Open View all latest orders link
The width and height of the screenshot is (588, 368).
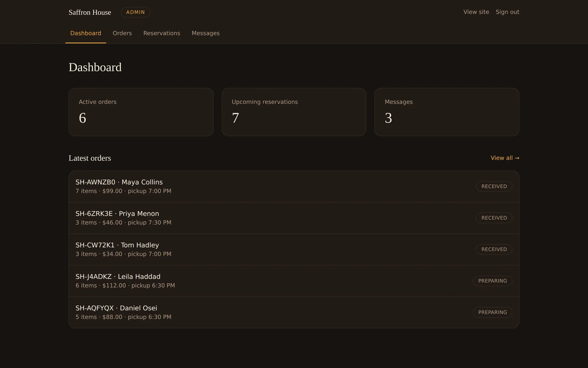tap(505, 158)
